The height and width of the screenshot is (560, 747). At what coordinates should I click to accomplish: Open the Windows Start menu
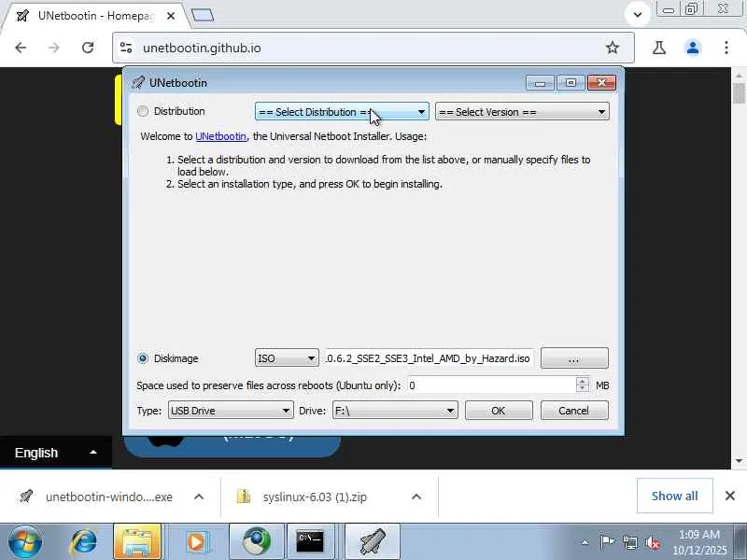click(25, 542)
